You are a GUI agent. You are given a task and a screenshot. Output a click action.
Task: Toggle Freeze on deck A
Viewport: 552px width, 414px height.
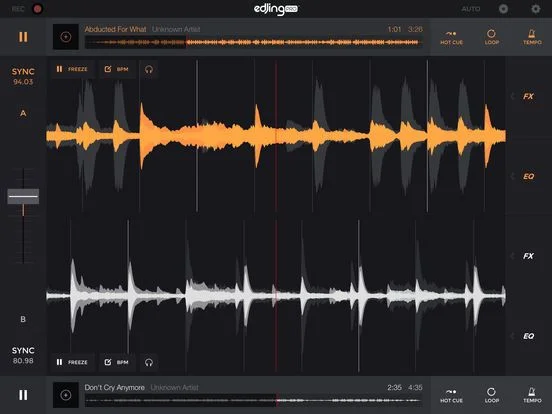pos(72,69)
